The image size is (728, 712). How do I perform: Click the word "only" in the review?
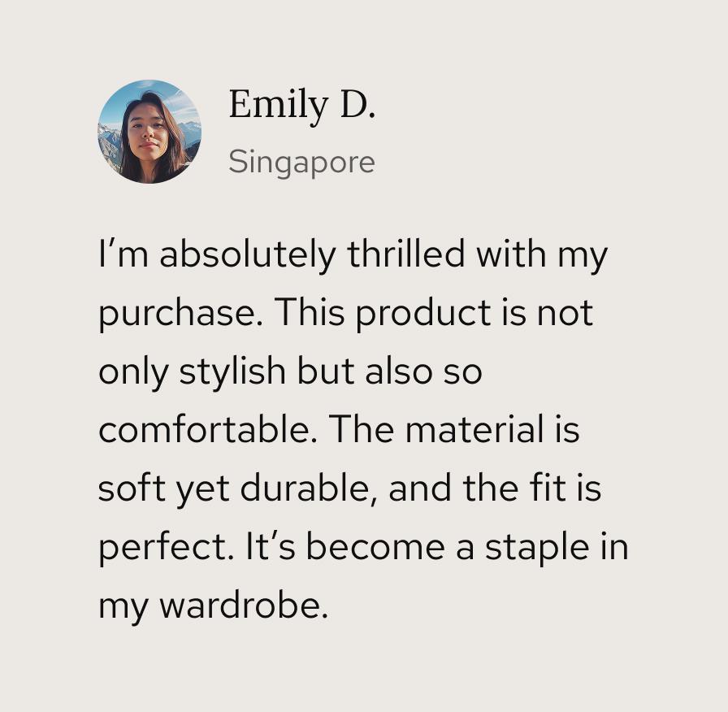[x=134, y=372]
